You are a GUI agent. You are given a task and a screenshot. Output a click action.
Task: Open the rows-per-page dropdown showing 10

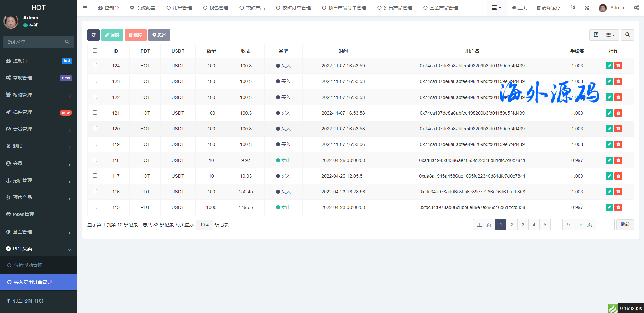(204, 225)
